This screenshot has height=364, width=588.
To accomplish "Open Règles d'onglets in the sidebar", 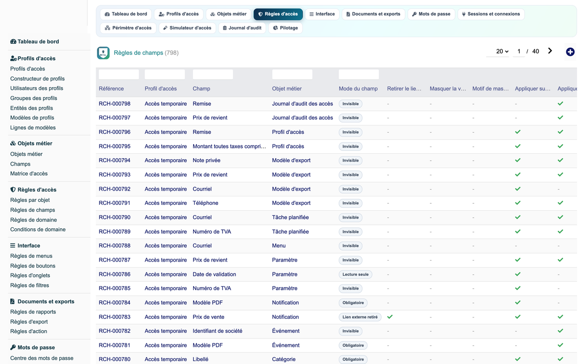I will point(30,275).
